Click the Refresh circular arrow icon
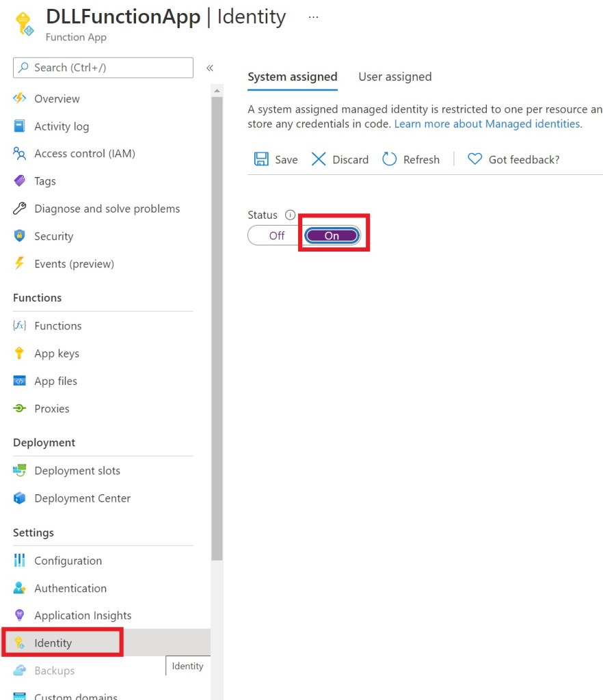 [389, 159]
